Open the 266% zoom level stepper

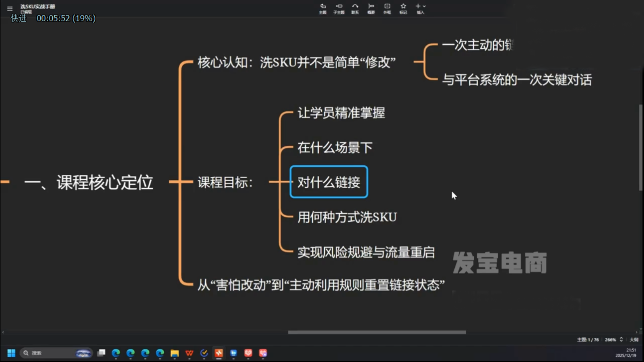pyautogui.click(x=621, y=339)
